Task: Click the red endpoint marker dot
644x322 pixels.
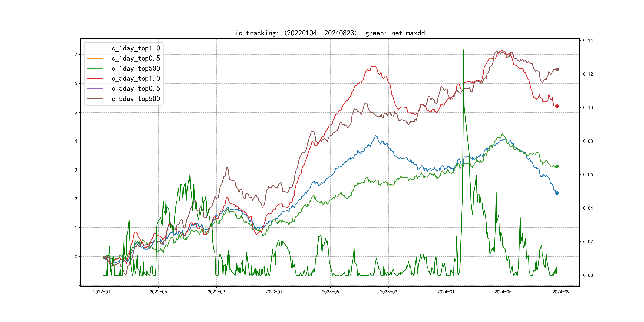Action: (x=557, y=106)
